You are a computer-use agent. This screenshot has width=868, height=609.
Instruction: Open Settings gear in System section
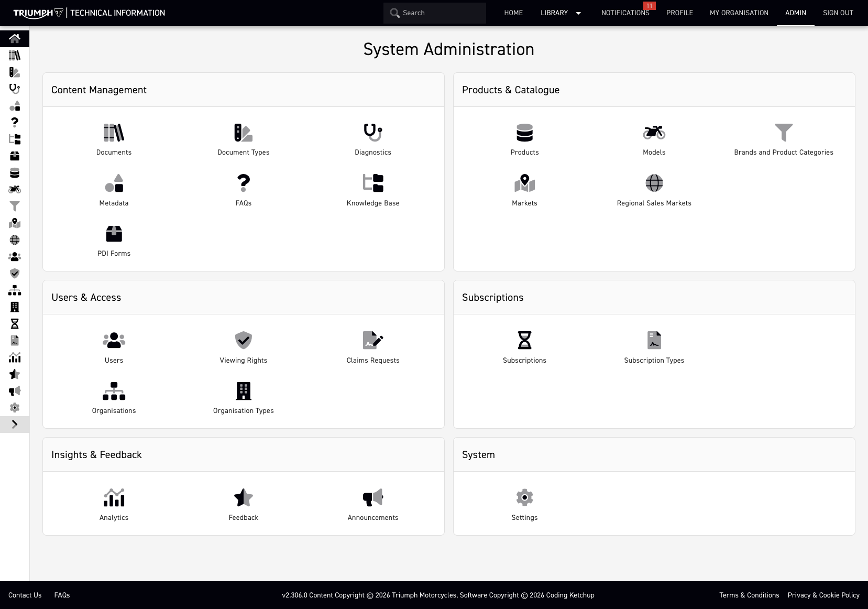pos(524,497)
